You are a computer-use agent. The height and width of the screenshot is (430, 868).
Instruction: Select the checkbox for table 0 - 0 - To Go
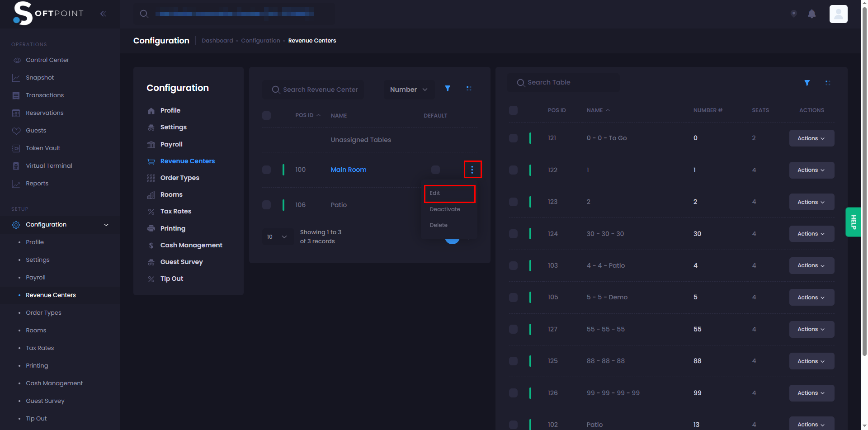point(513,138)
